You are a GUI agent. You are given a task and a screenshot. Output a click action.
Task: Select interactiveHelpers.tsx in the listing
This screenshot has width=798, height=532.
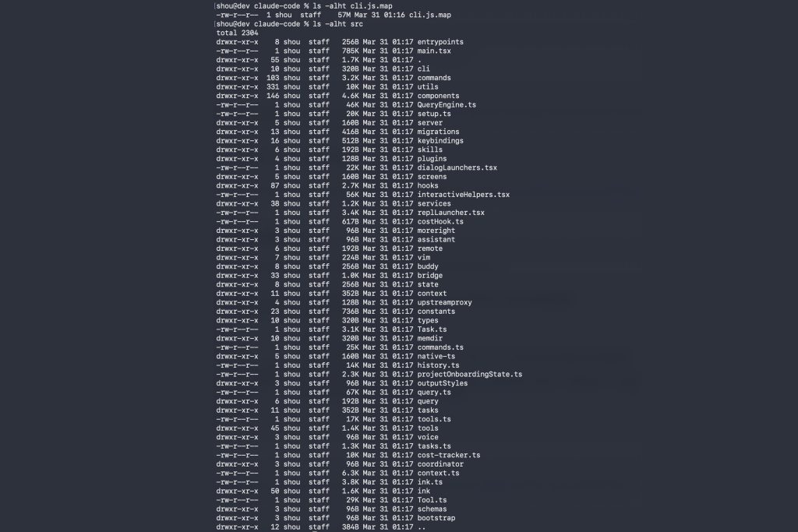click(463, 195)
